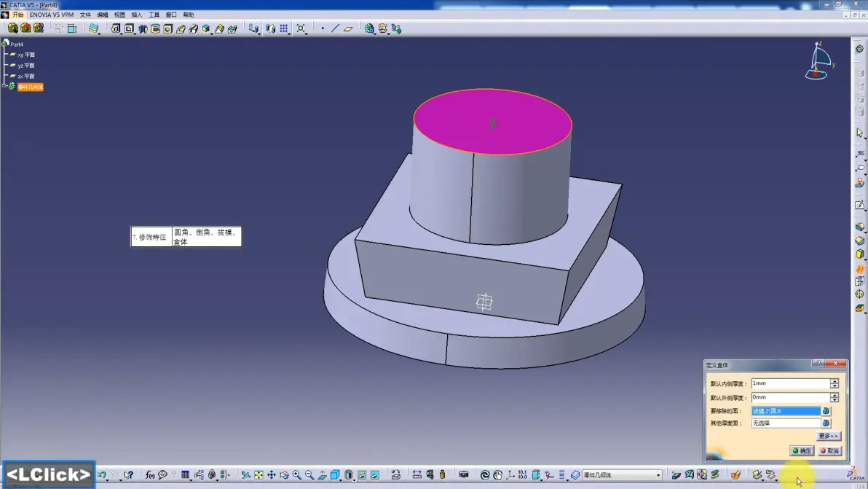Click the icon beside 其他厚度面 field
Image resolution: width=868 pixels, height=489 pixels.
826,423
